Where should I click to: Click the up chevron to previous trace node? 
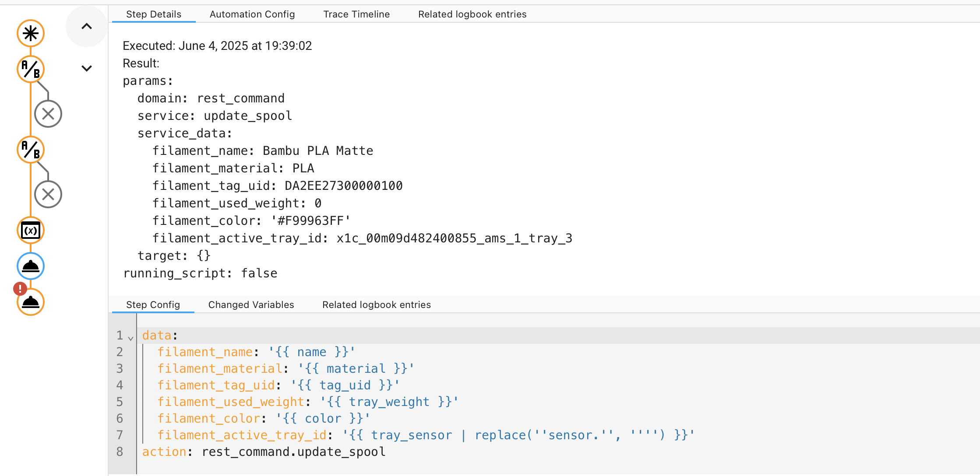click(x=86, y=27)
